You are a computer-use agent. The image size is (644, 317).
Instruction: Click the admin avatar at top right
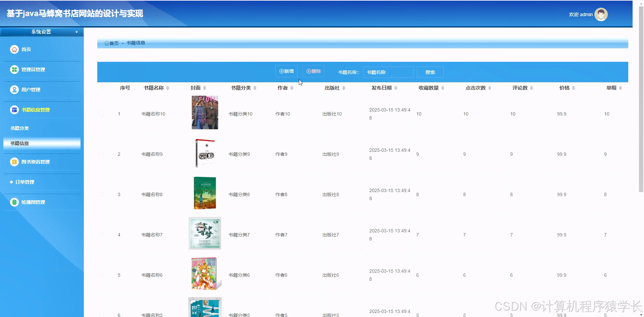click(x=601, y=14)
